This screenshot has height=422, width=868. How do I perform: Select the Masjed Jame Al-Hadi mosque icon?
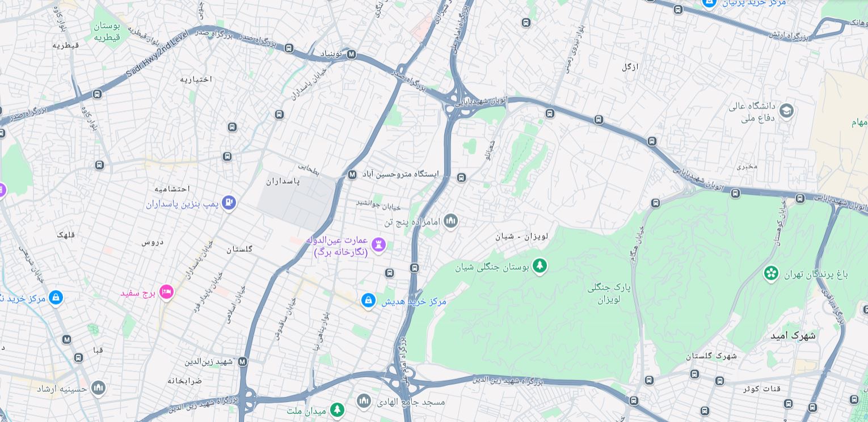coord(364,401)
